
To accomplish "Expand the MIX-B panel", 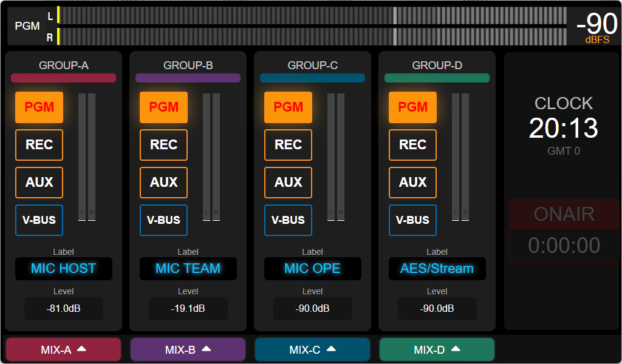I will pyautogui.click(x=188, y=349).
